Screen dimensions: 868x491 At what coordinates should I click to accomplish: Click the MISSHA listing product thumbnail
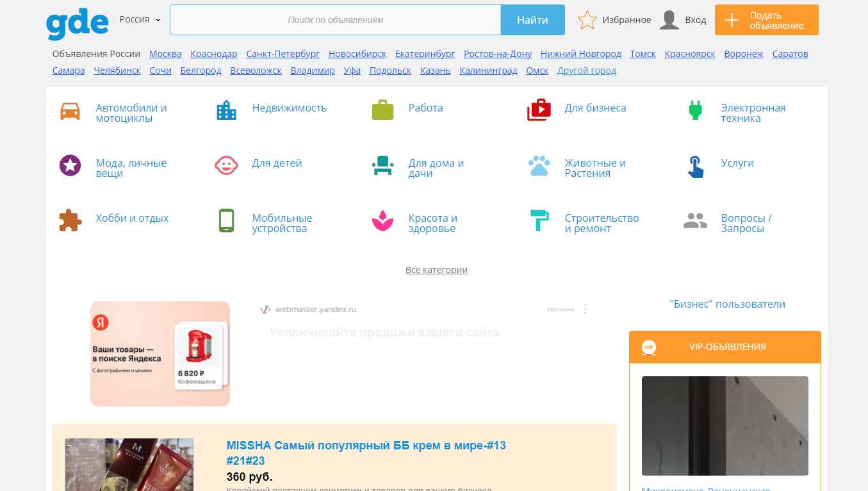[x=129, y=465]
